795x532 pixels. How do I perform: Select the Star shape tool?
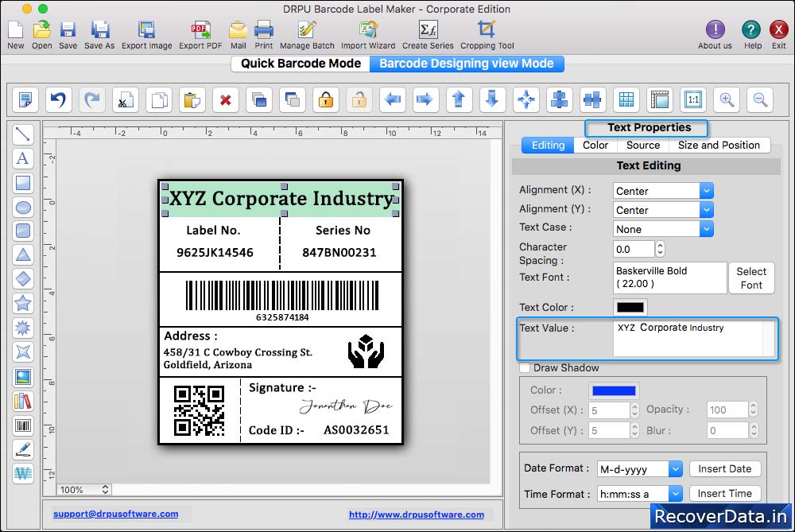point(23,303)
